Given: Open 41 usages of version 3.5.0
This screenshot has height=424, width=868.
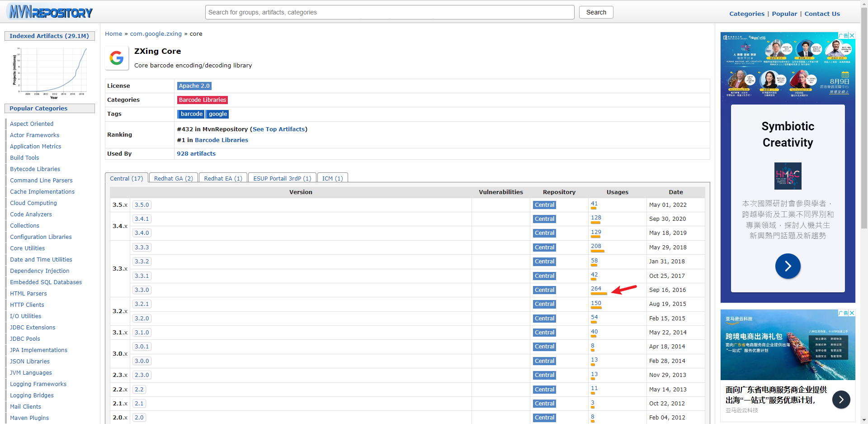Looking at the screenshot, I should click(x=594, y=203).
